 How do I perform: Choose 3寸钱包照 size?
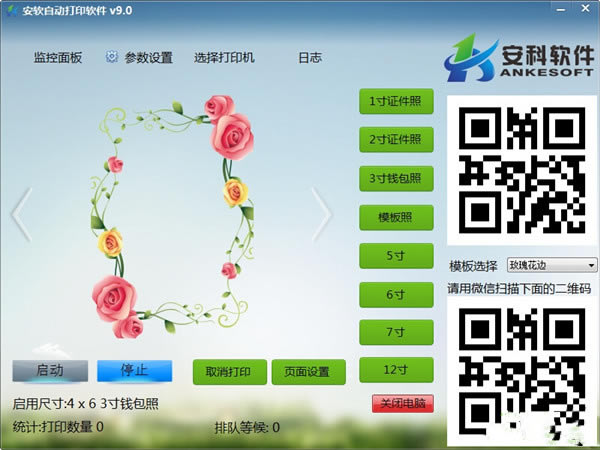pos(396,179)
